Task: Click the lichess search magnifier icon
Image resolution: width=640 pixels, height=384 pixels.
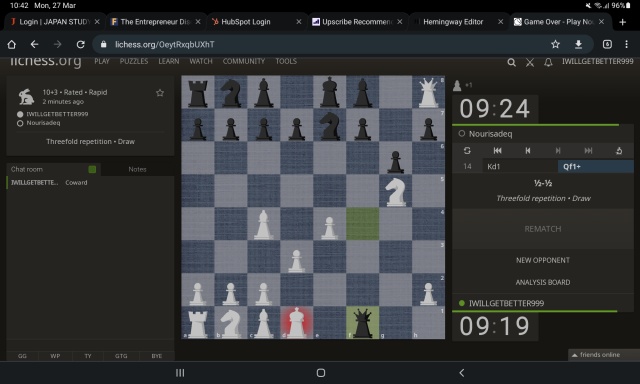Action: coord(511,62)
